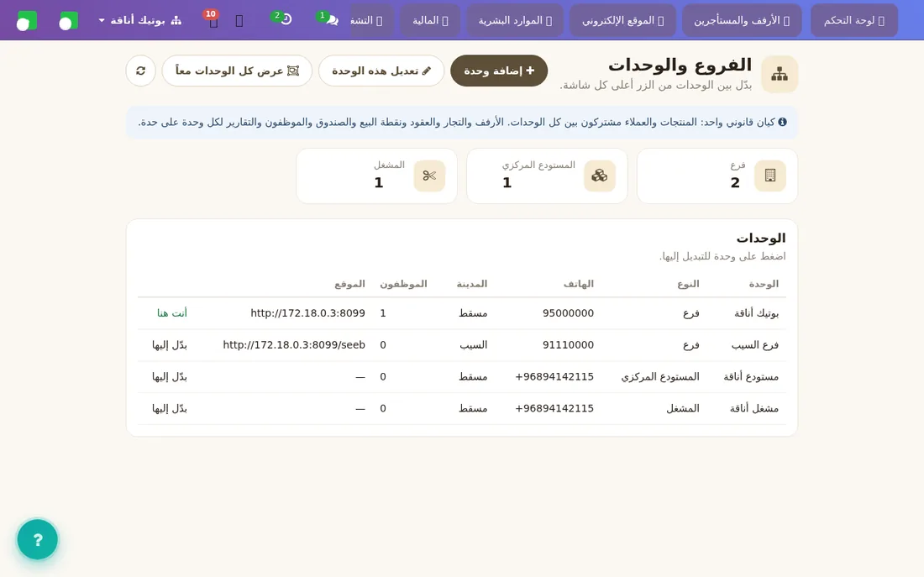Click phone number 95000000
Viewport: 924px width, 577px height.
pyautogui.click(x=568, y=313)
